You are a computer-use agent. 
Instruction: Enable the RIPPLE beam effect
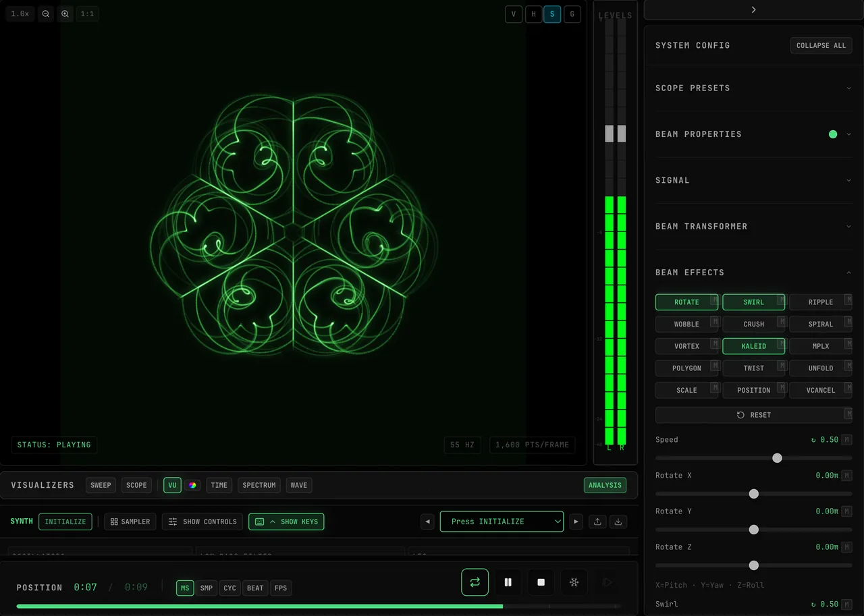coord(820,302)
